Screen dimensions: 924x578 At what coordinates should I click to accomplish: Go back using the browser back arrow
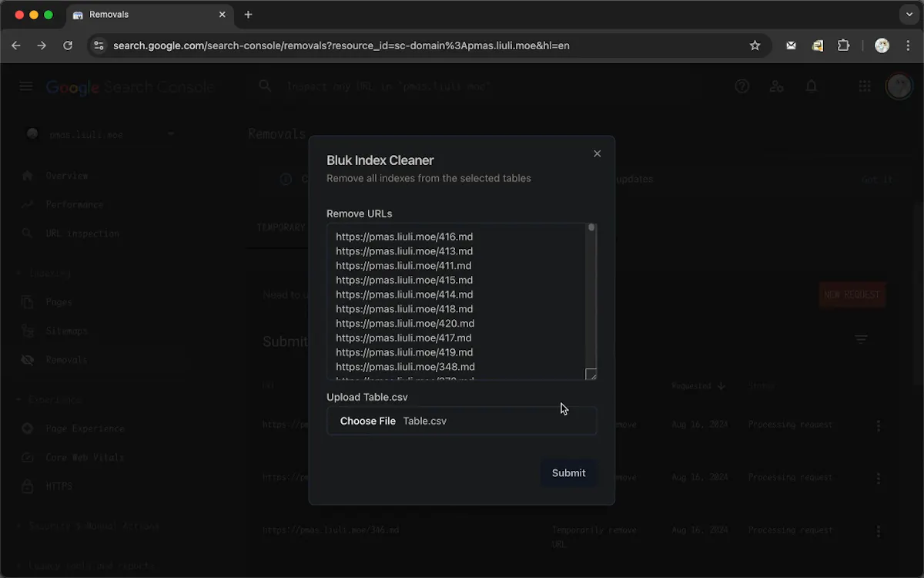pos(16,45)
